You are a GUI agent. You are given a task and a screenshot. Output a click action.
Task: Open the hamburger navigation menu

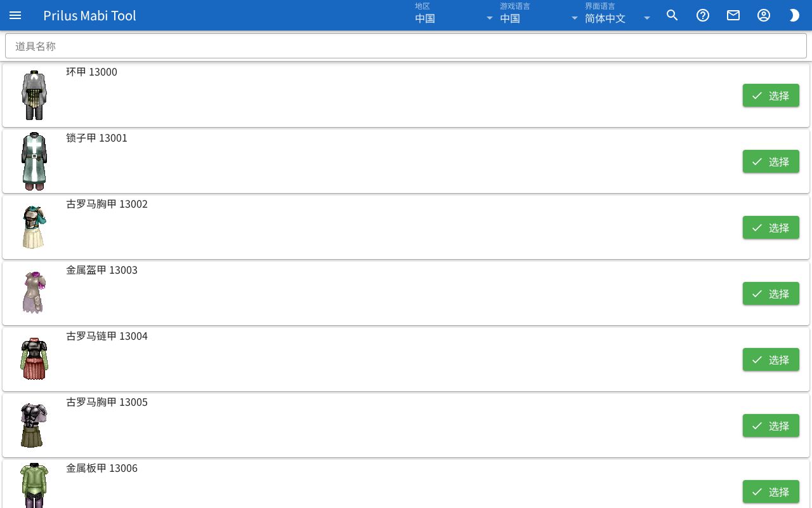[x=15, y=15]
